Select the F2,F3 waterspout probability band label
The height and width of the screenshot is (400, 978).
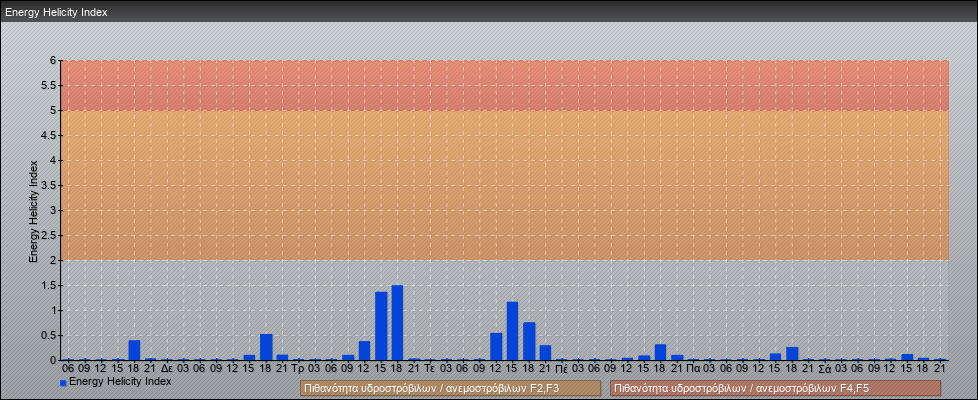(x=450, y=389)
